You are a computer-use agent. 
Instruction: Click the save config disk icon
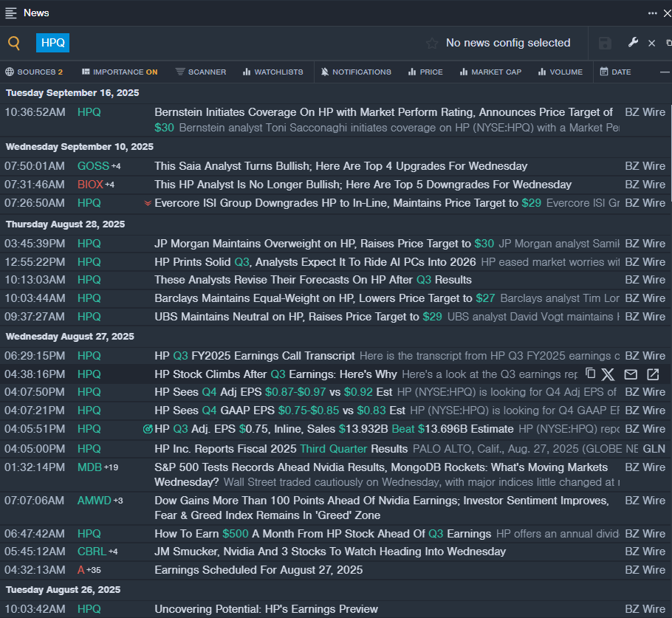coord(605,44)
